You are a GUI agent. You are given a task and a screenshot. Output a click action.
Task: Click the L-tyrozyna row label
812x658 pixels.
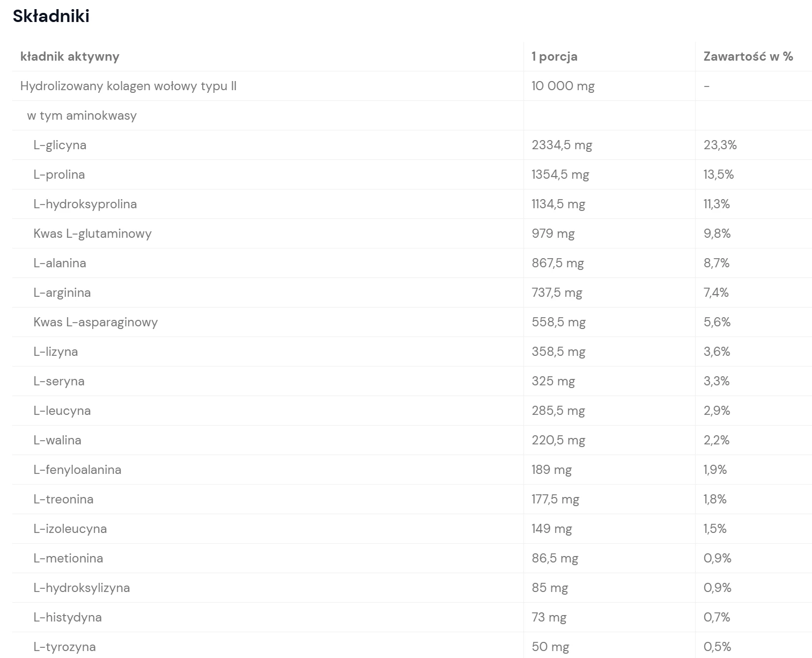[x=64, y=647]
